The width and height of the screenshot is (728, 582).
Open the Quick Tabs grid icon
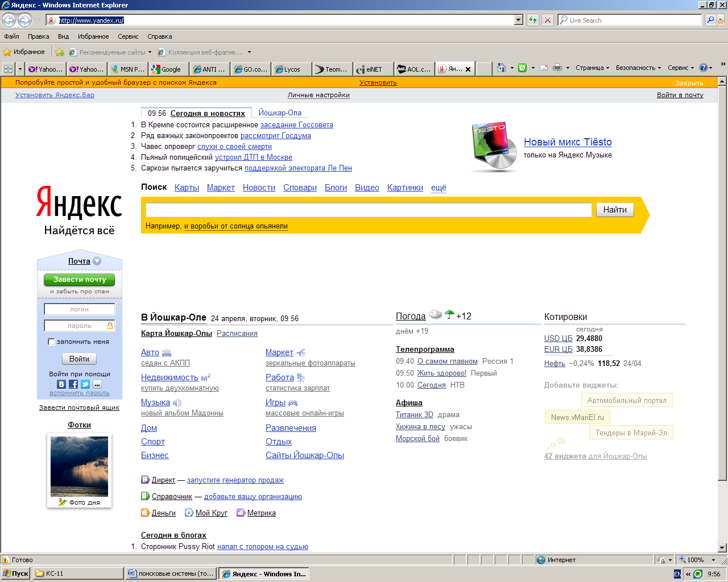pyautogui.click(x=8, y=69)
